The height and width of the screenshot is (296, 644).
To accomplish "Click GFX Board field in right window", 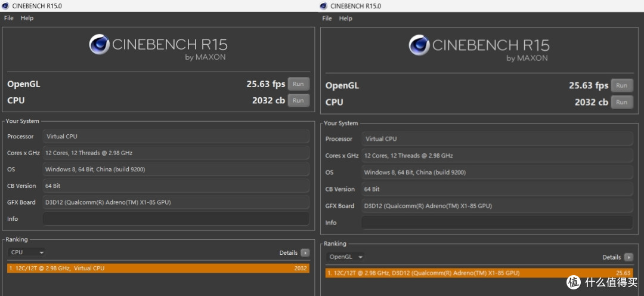I will [497, 205].
